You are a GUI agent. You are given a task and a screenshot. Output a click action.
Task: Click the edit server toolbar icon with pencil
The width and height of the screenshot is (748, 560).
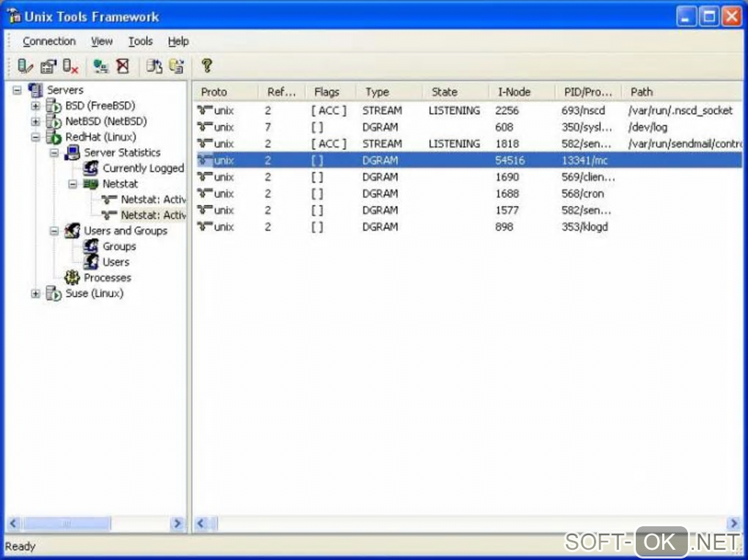[25, 66]
